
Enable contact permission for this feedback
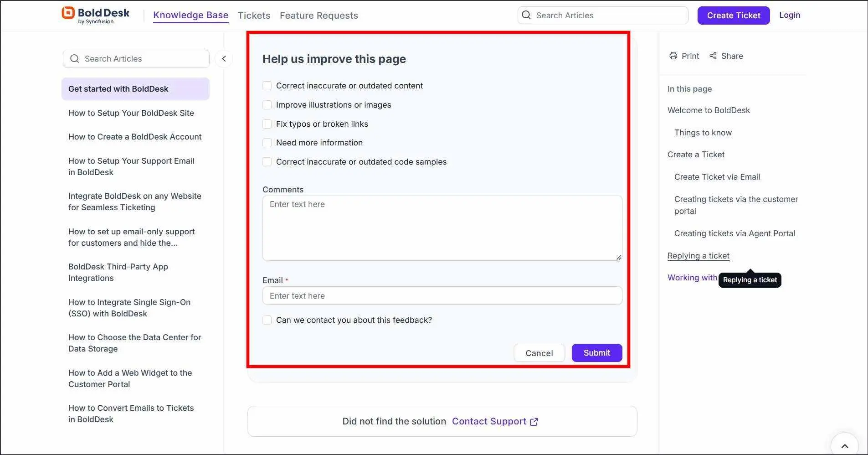click(267, 320)
